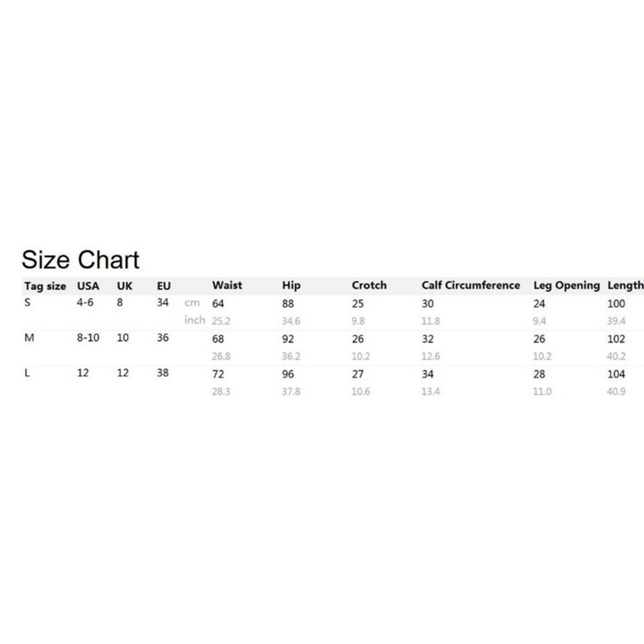The image size is (644, 644).
Task: Click the cm unit label
Action: tap(192, 303)
